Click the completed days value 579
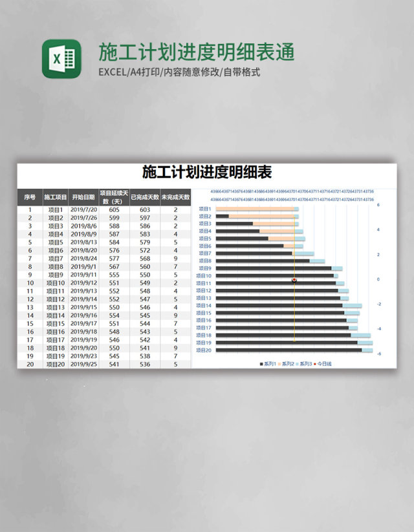 pyautogui.click(x=145, y=242)
